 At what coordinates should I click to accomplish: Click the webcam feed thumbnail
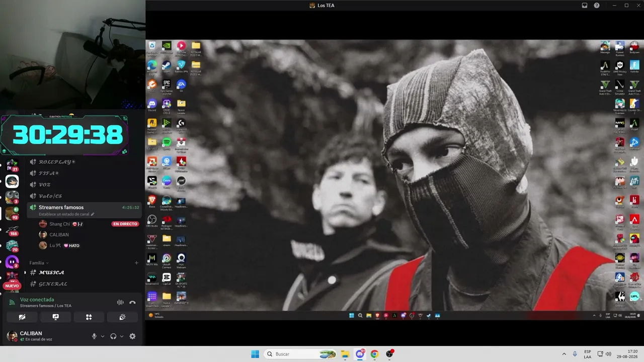(x=72, y=54)
